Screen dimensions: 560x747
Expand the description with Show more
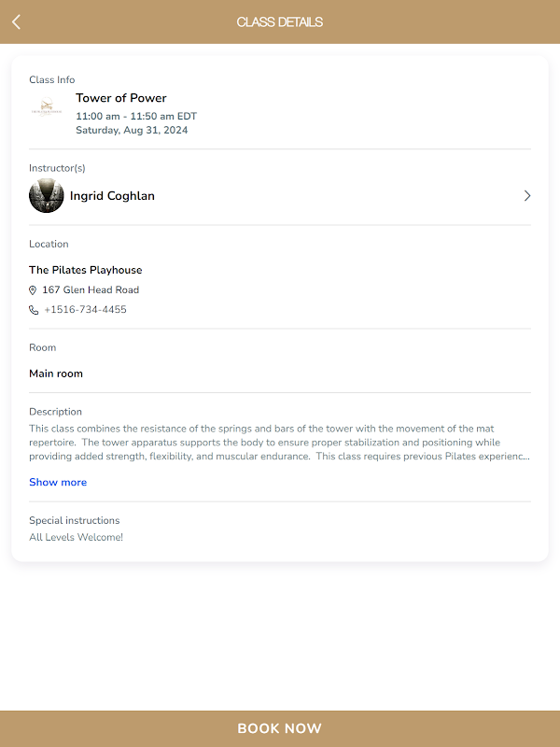58,483
